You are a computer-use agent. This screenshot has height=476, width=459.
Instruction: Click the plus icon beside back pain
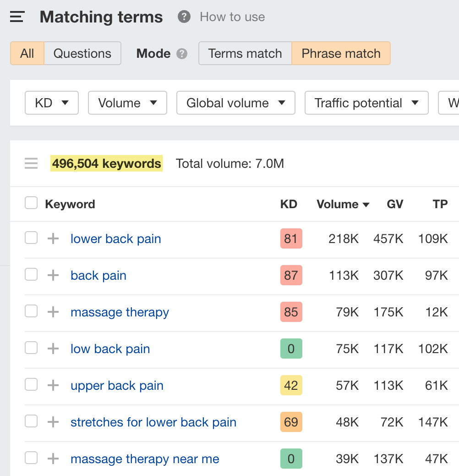coord(54,275)
